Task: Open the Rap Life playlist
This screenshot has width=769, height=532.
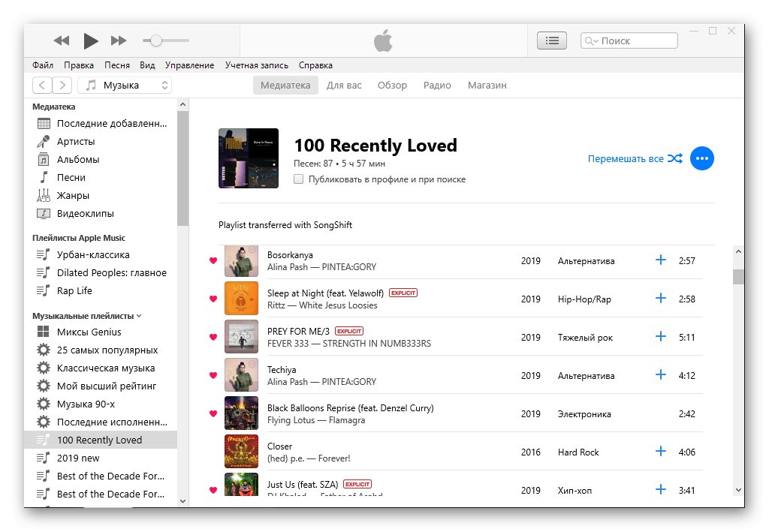Action: 101,291
